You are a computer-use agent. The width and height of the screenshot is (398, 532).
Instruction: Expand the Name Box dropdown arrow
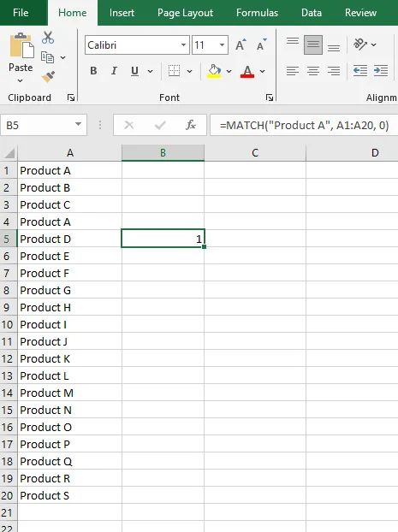(x=78, y=125)
